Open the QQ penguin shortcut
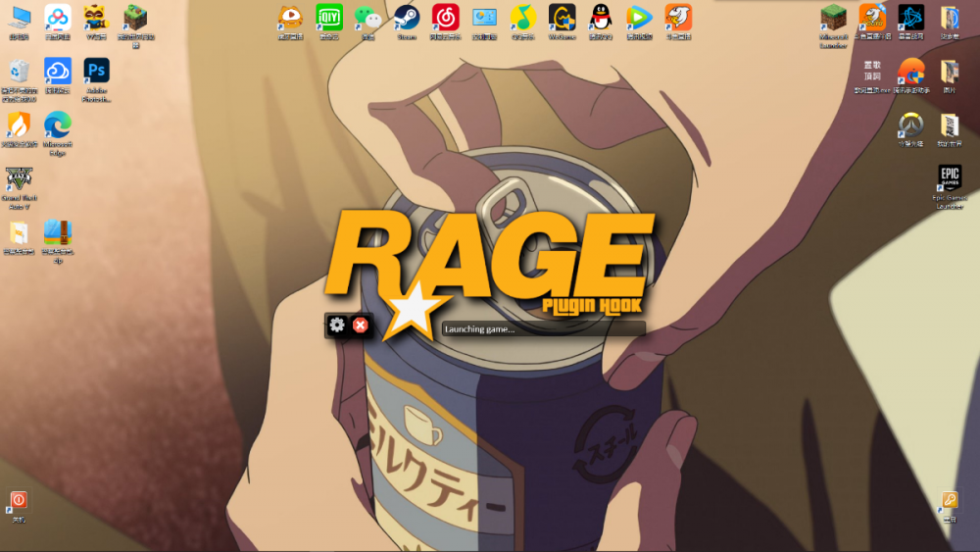Viewport: 980px width, 552px height. pyautogui.click(x=601, y=18)
